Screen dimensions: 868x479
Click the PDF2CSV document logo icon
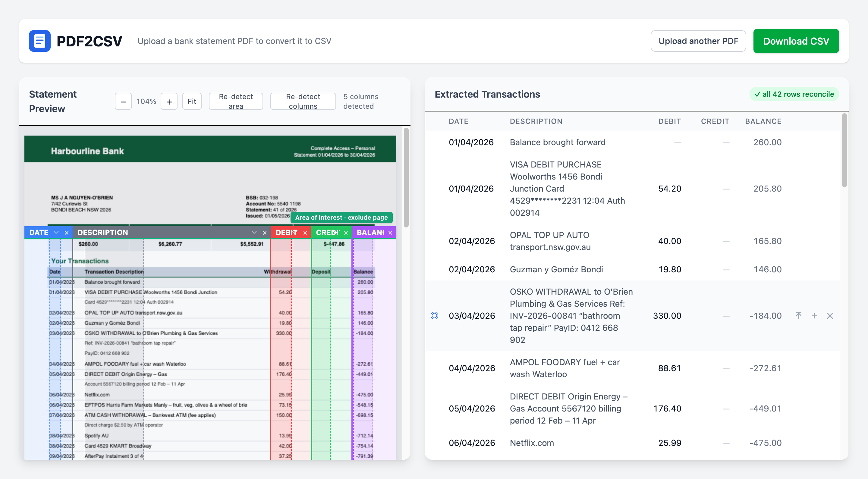[39, 41]
